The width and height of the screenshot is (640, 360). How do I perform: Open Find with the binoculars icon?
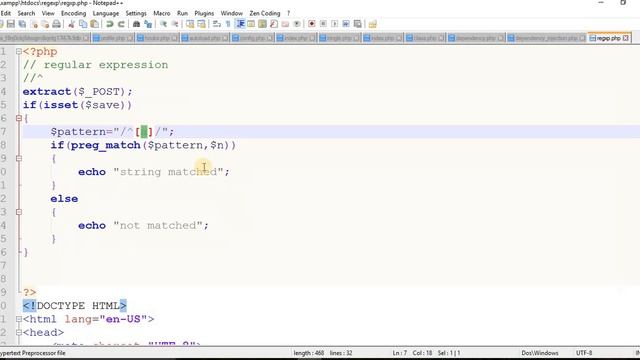[136, 24]
